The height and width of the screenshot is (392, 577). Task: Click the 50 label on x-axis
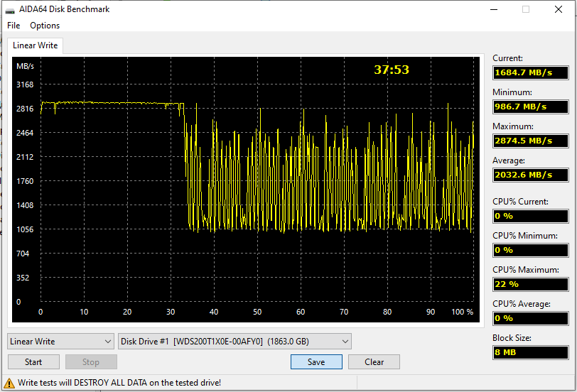point(257,312)
